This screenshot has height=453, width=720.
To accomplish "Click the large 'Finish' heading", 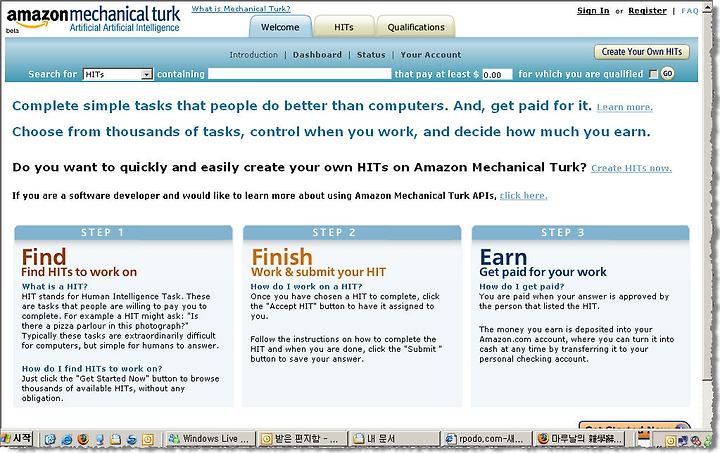I will pos(281,257).
